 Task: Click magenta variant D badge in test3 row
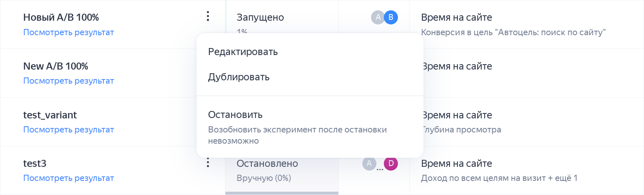391,164
